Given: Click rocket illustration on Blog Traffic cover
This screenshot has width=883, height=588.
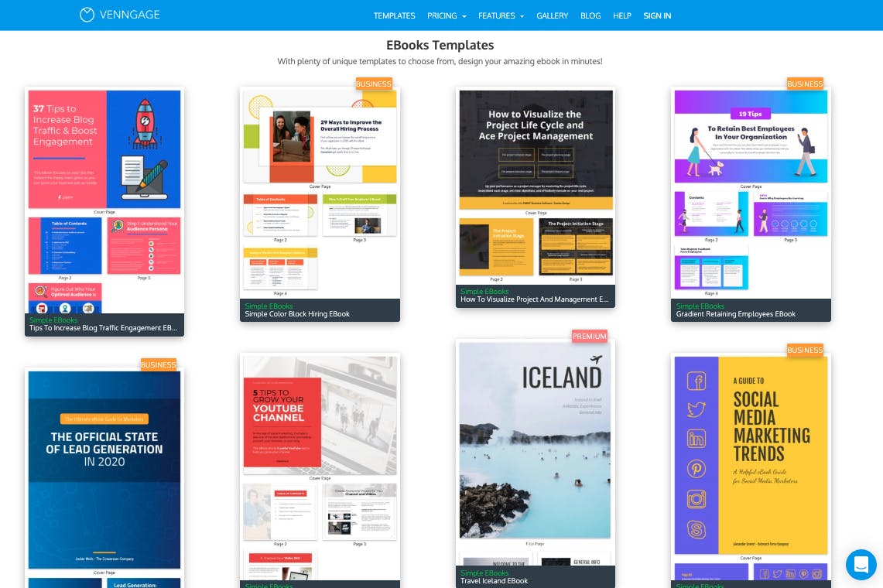Looking at the screenshot, I should tap(145, 123).
